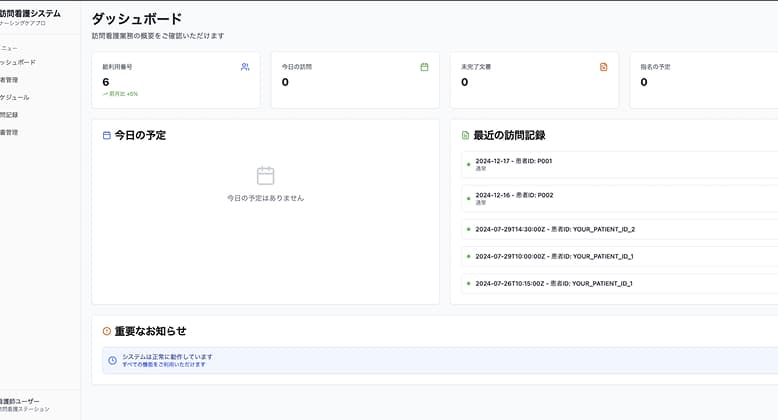Click the alert icon beside 重要なお知らせ heading
The image size is (778, 420).
pos(107,331)
